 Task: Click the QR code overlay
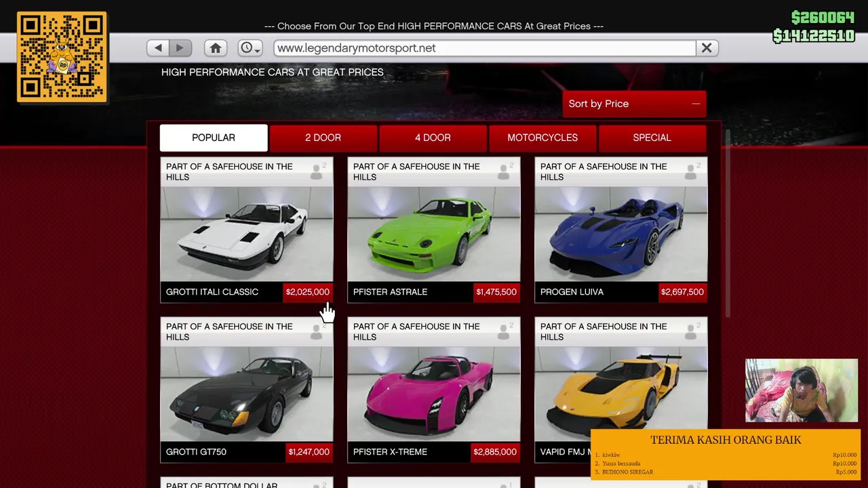pyautogui.click(x=62, y=57)
